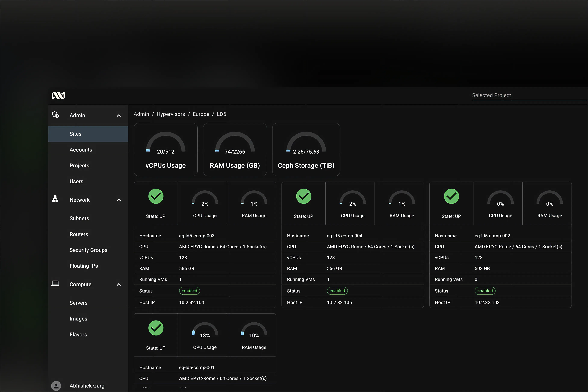Click the CPU description of eq-ld5-comp-004

371,247
